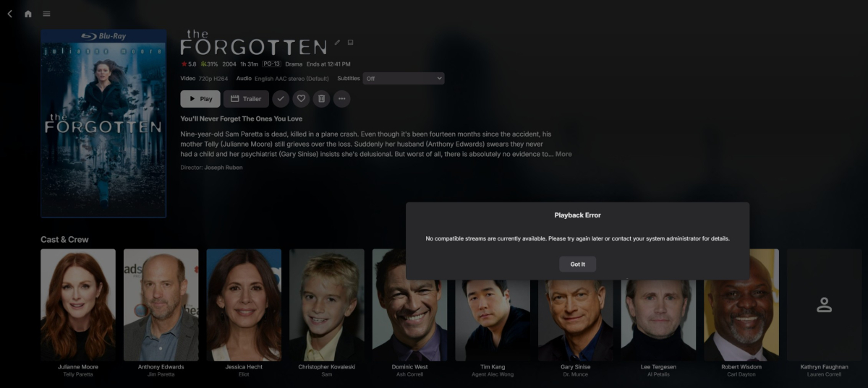Watch the Trailer
The height and width of the screenshot is (388, 868).
[246, 99]
